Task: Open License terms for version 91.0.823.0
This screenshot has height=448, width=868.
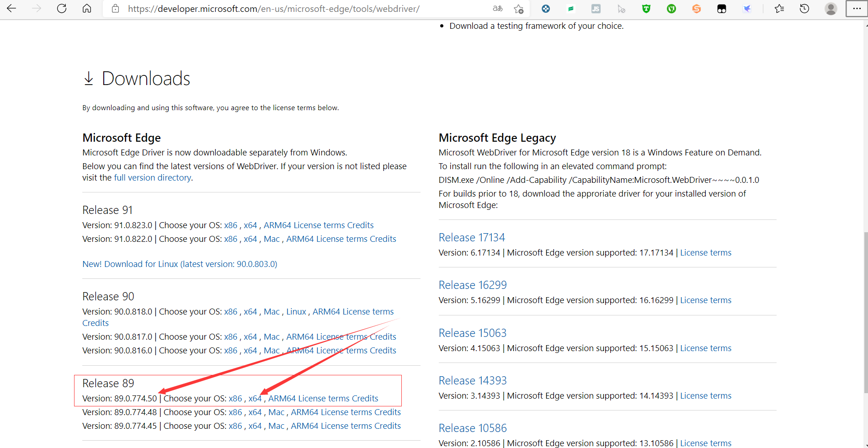Action: [x=319, y=225]
